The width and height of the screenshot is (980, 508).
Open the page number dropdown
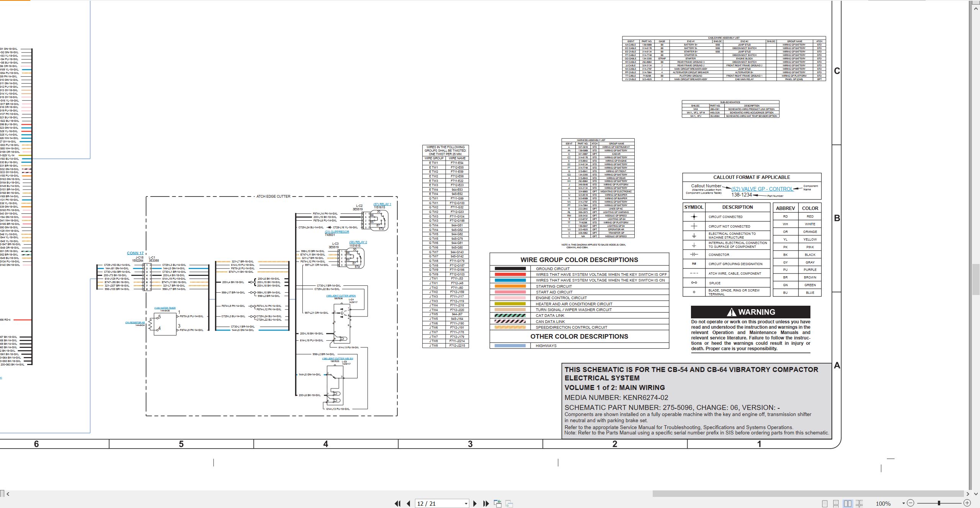click(466, 503)
